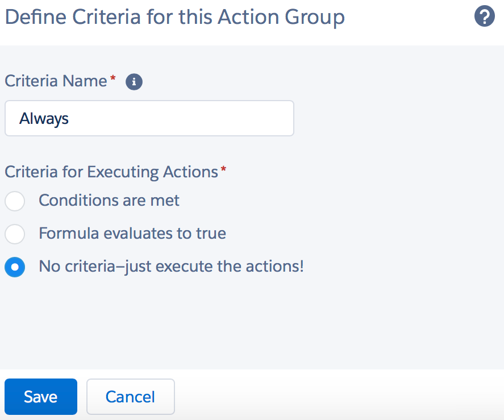Click the No criteria label text
This screenshot has height=420, width=504.
(172, 267)
